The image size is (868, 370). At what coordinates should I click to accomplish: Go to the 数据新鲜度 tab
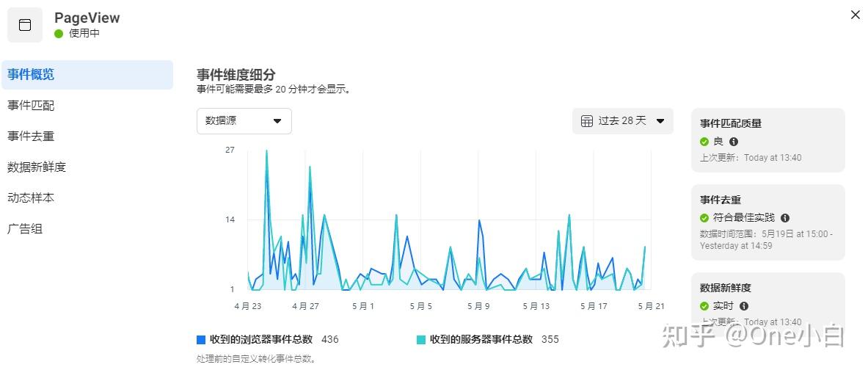pyautogui.click(x=37, y=167)
